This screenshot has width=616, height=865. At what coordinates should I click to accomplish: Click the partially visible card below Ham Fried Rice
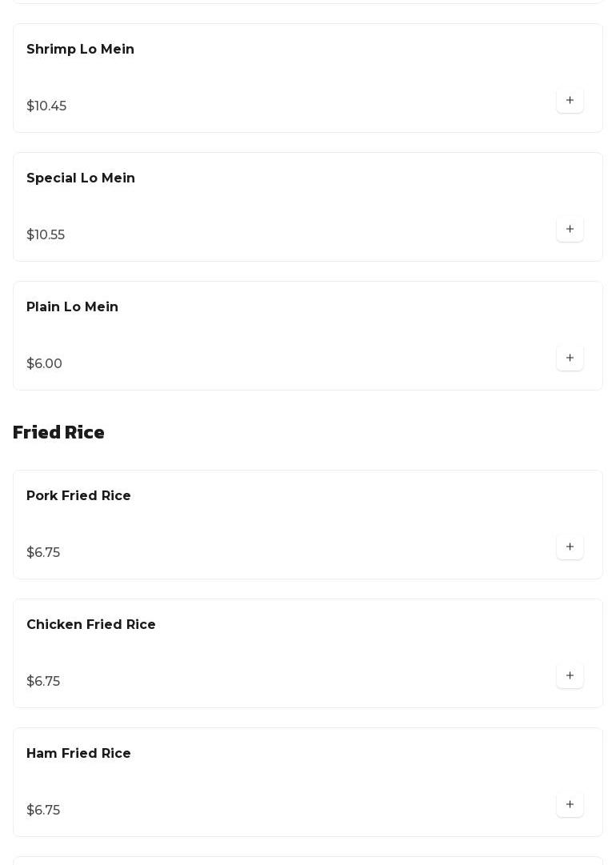308,861
